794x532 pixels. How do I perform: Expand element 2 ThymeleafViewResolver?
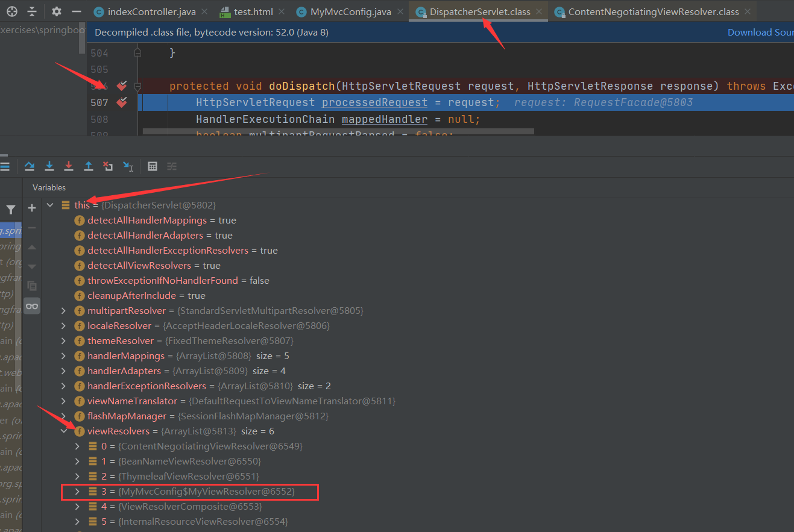77,477
